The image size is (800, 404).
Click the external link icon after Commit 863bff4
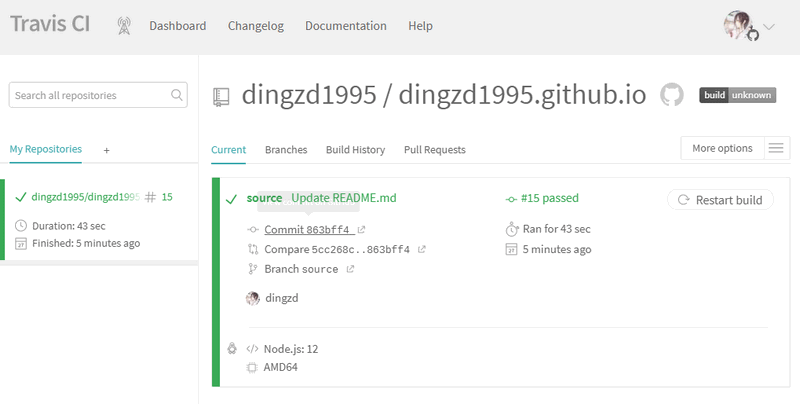pos(361,230)
